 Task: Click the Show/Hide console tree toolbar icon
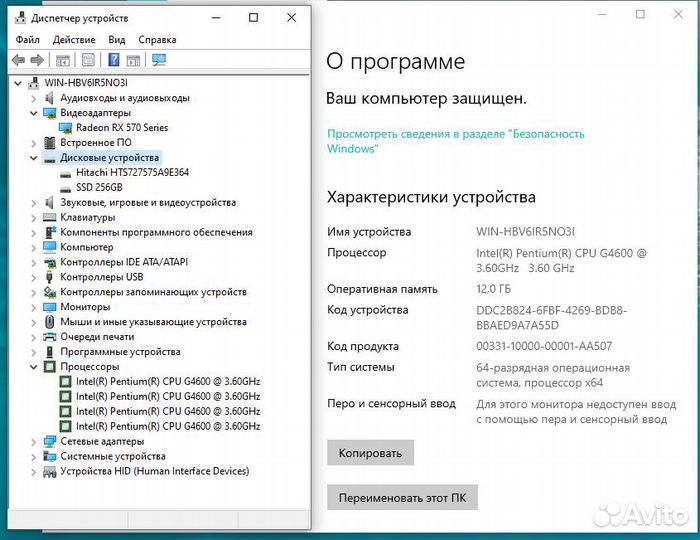tap(62, 60)
